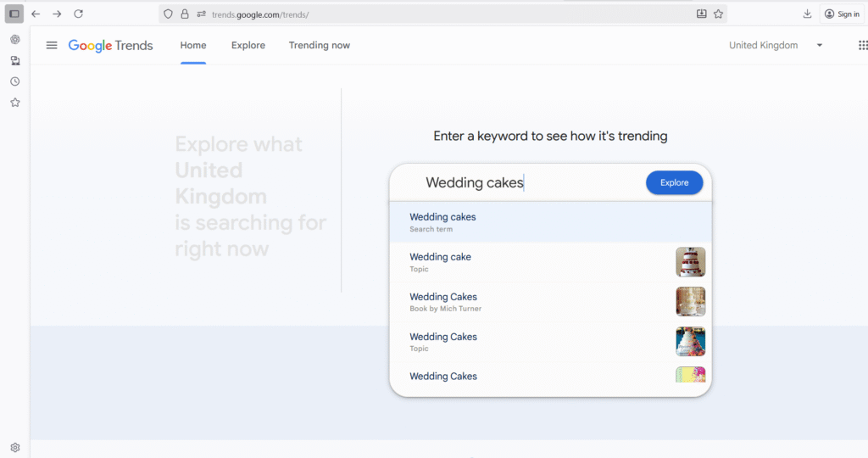868x458 pixels.
Task: Reload the page with refresh icon
Action: [x=79, y=14]
